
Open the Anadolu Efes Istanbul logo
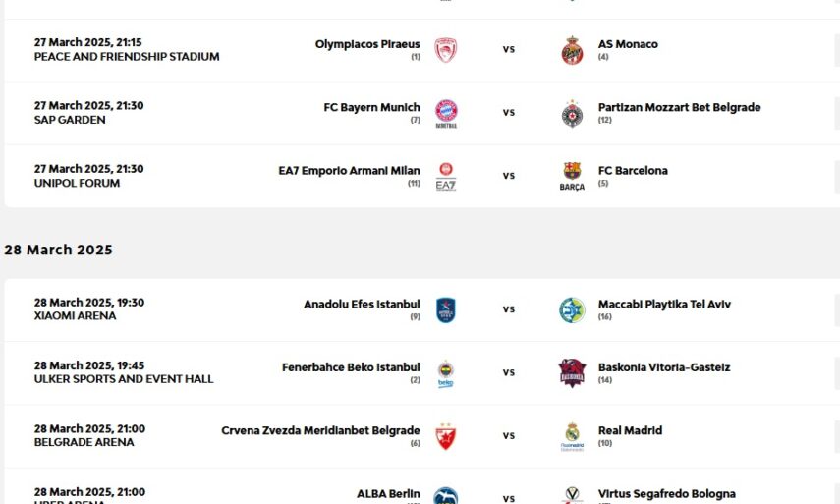click(446, 309)
